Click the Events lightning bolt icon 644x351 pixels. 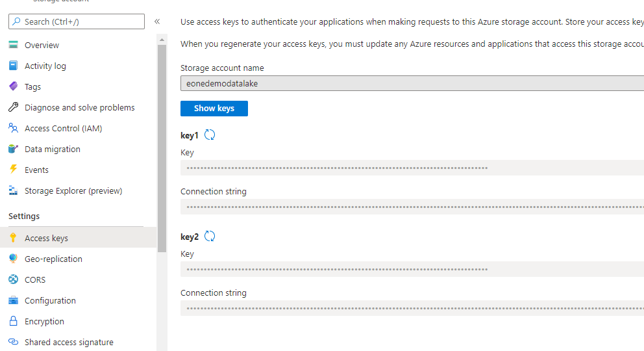13,170
